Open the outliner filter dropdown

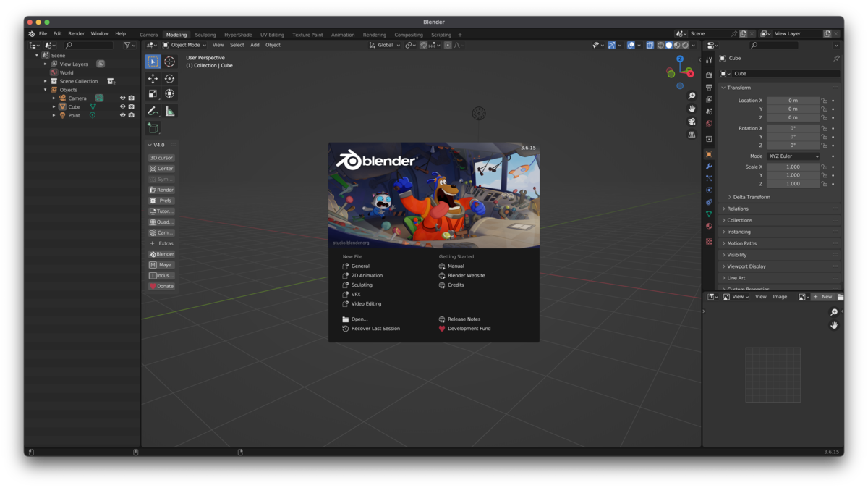point(129,46)
